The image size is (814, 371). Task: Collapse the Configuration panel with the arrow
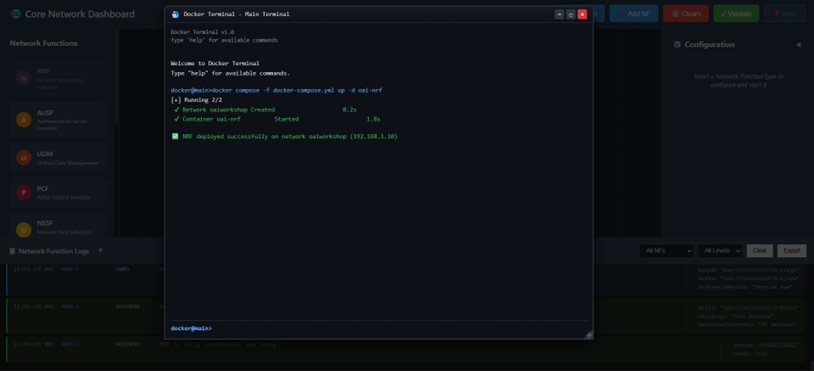click(x=798, y=45)
